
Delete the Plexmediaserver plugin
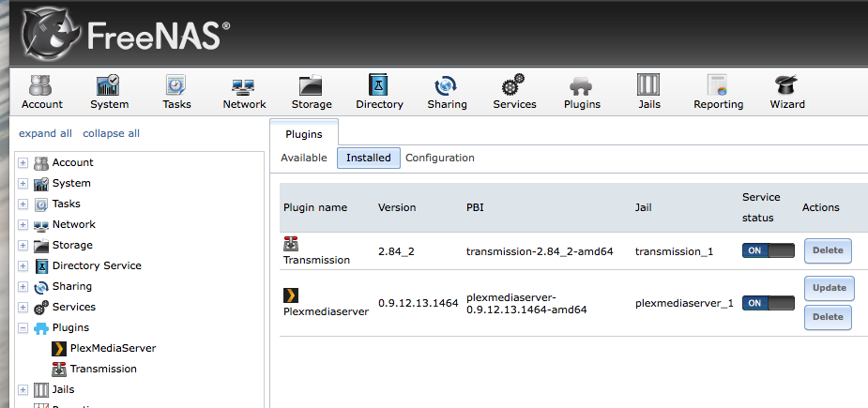(828, 317)
